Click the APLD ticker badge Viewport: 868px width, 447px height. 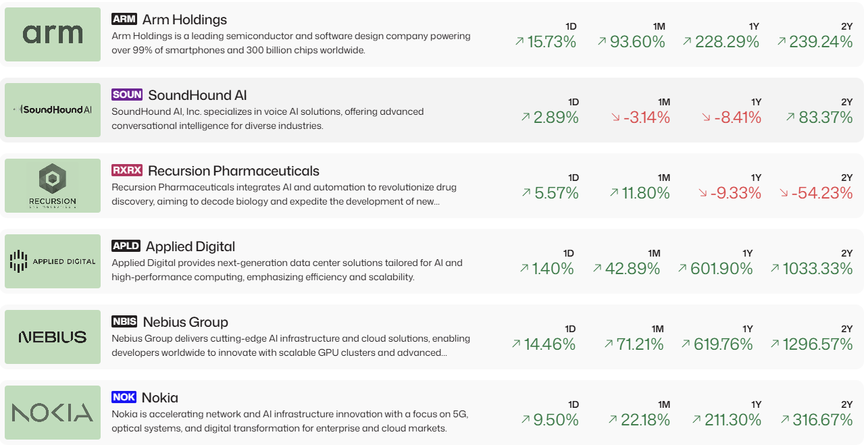(126, 246)
